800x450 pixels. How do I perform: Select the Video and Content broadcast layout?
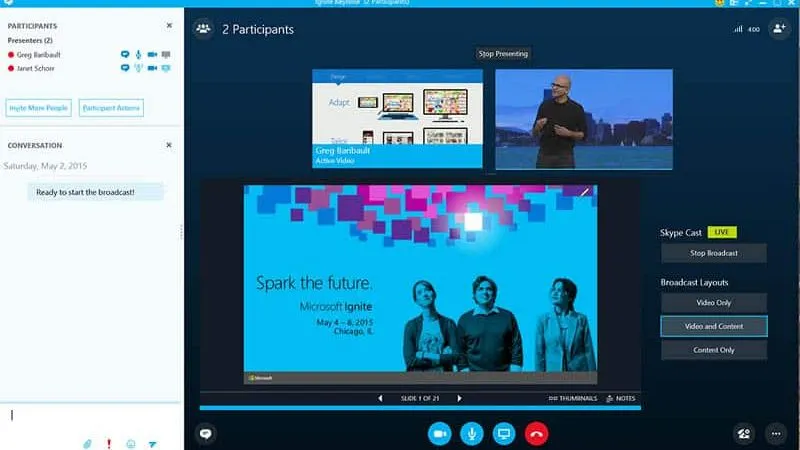point(714,326)
